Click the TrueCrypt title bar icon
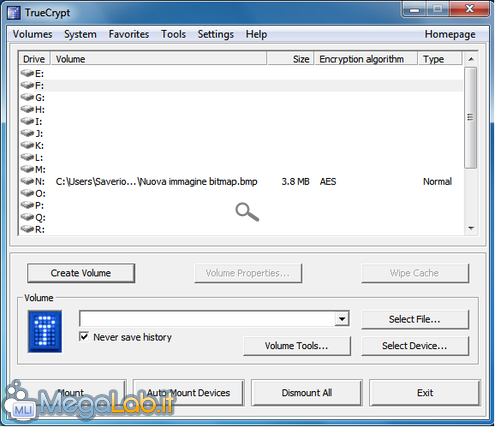The width and height of the screenshot is (495, 427). [x=14, y=13]
